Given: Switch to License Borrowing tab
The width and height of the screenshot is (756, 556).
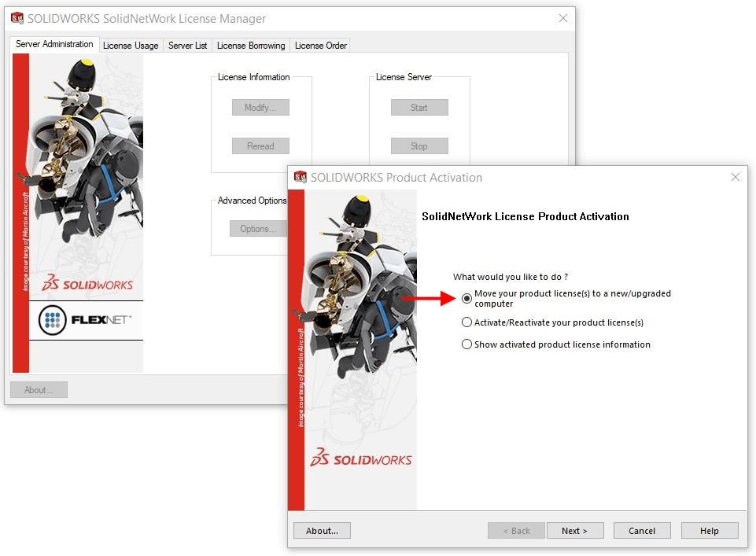Looking at the screenshot, I should (251, 46).
